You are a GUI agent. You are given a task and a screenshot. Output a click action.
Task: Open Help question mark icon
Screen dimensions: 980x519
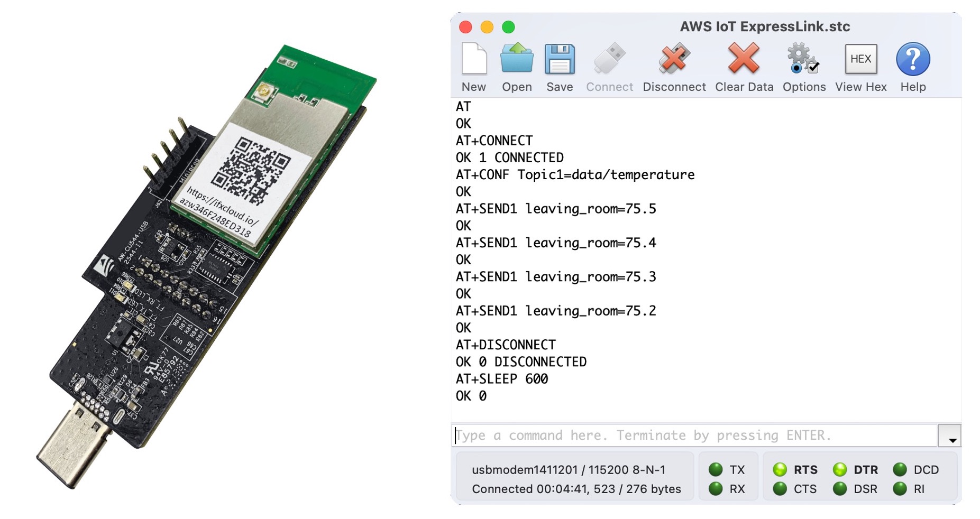pyautogui.click(x=913, y=59)
